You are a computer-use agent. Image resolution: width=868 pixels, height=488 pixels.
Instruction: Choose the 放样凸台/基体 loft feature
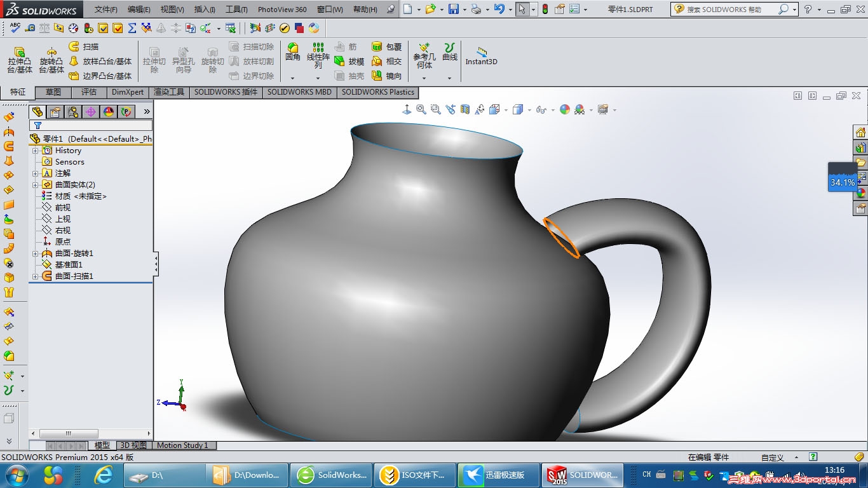[x=100, y=61]
